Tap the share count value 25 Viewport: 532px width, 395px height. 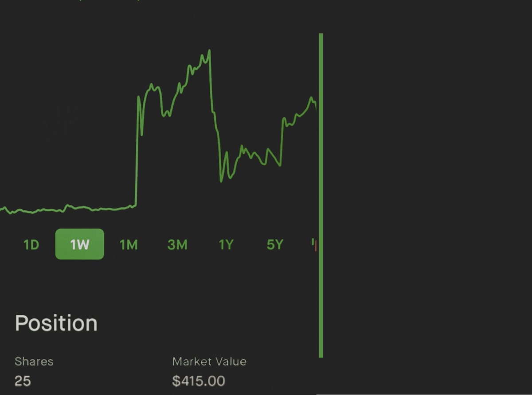[x=23, y=381]
